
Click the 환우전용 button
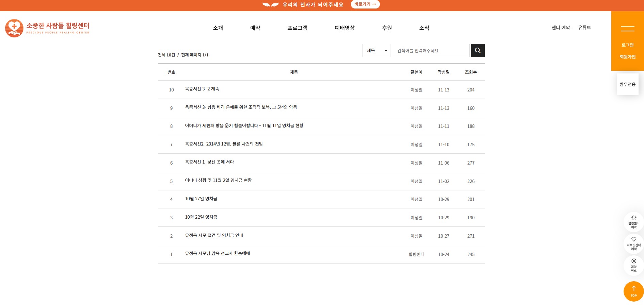[x=627, y=84]
